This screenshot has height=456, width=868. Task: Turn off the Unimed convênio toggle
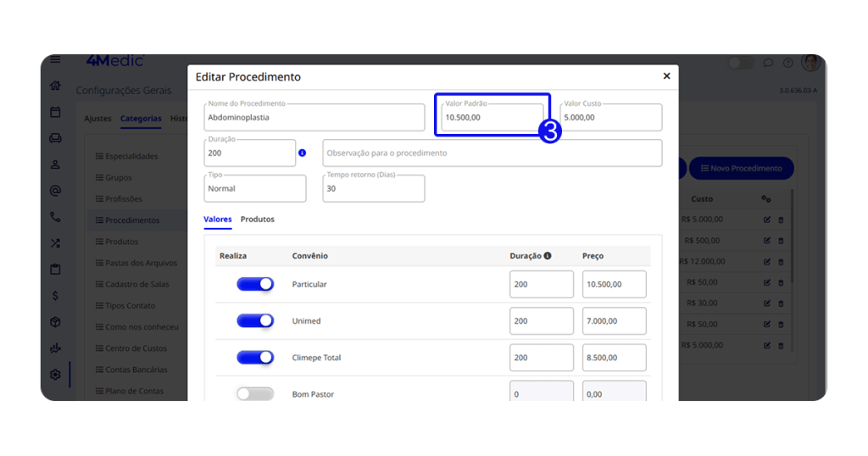pos(255,321)
